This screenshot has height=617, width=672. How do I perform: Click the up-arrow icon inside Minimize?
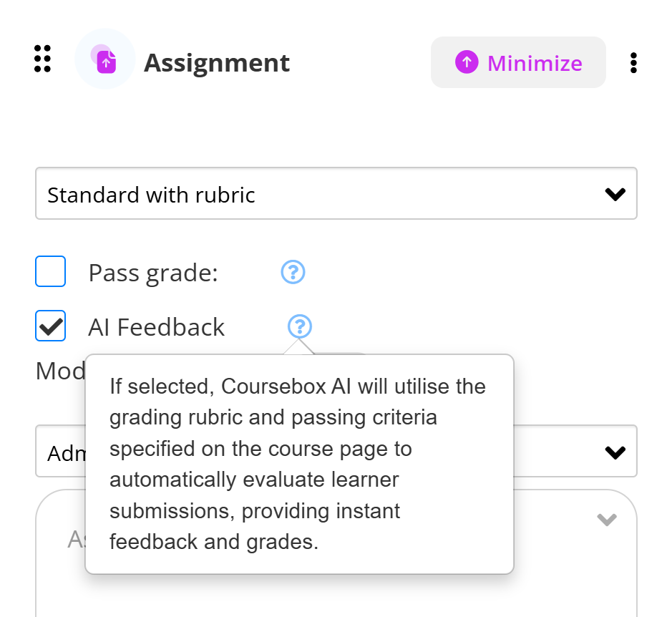coord(466,62)
